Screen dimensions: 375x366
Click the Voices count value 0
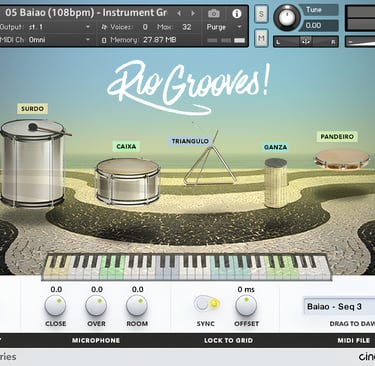(x=145, y=27)
